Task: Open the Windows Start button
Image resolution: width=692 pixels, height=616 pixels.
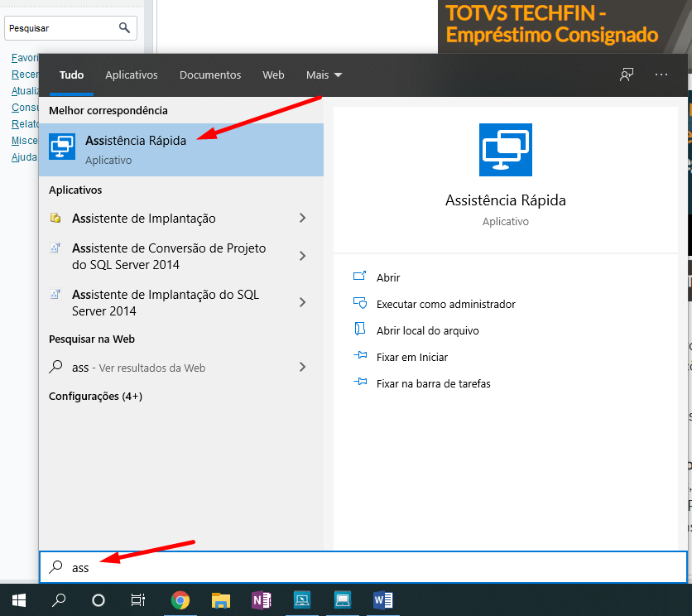Action: coord(19,600)
